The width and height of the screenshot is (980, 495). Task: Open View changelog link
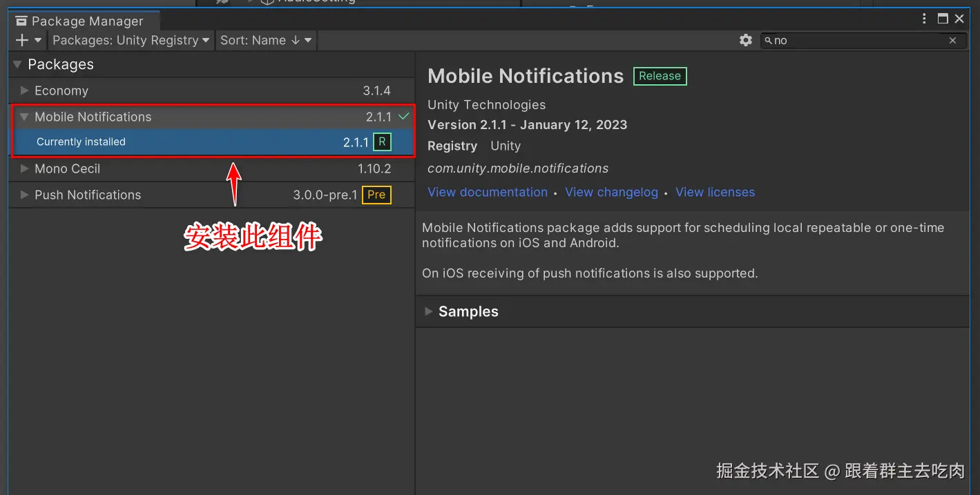pyautogui.click(x=611, y=192)
